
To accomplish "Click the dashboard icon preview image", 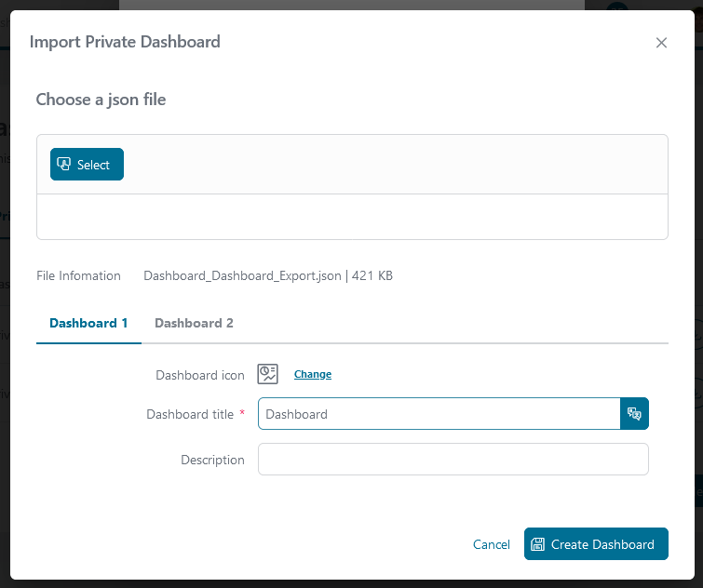I will [267, 374].
